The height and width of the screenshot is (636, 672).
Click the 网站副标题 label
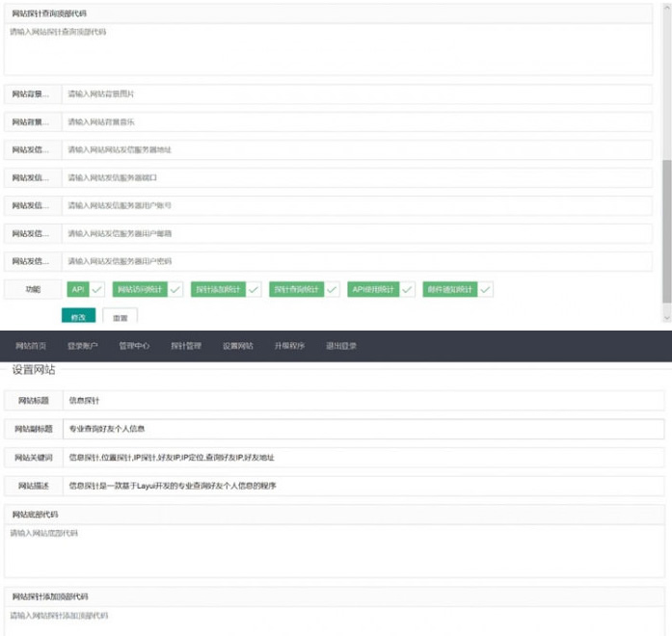(34, 429)
